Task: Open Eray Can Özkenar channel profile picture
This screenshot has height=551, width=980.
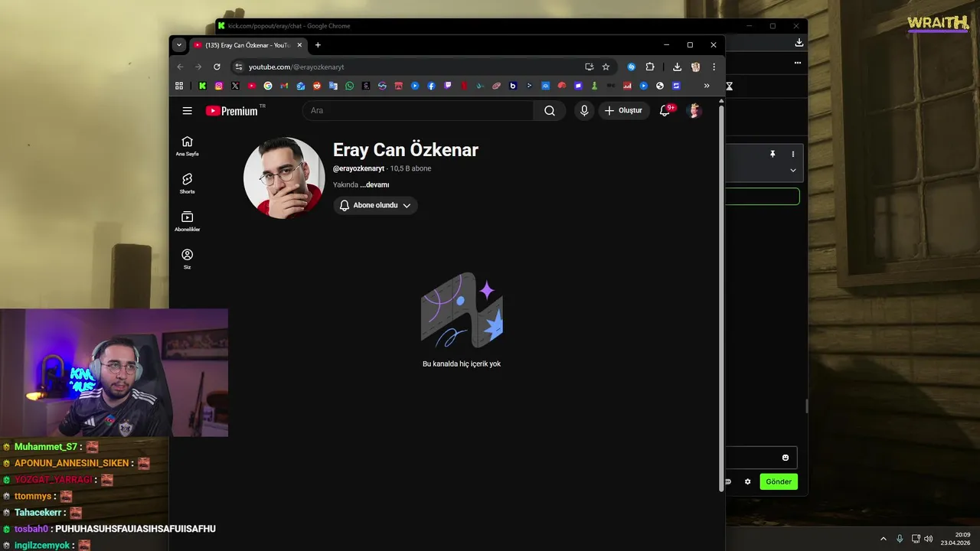Action: click(284, 178)
